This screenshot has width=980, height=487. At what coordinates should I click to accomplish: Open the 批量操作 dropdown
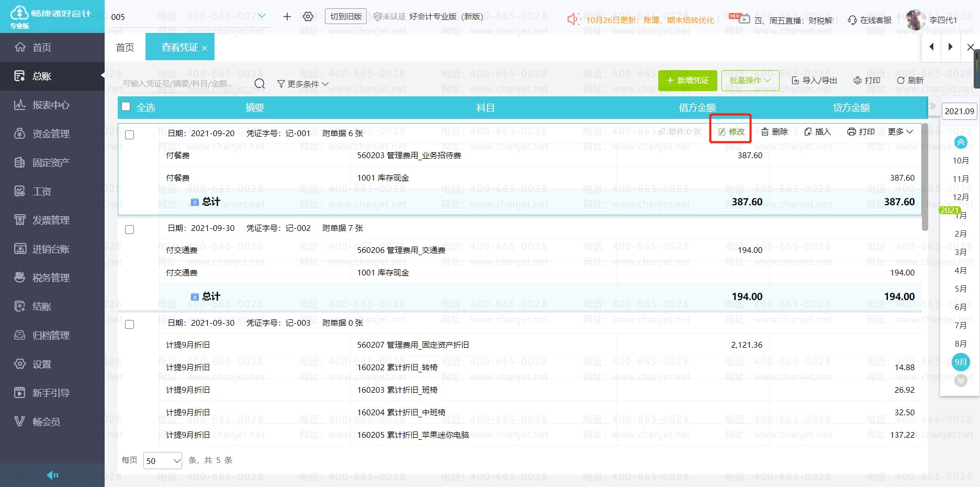750,81
